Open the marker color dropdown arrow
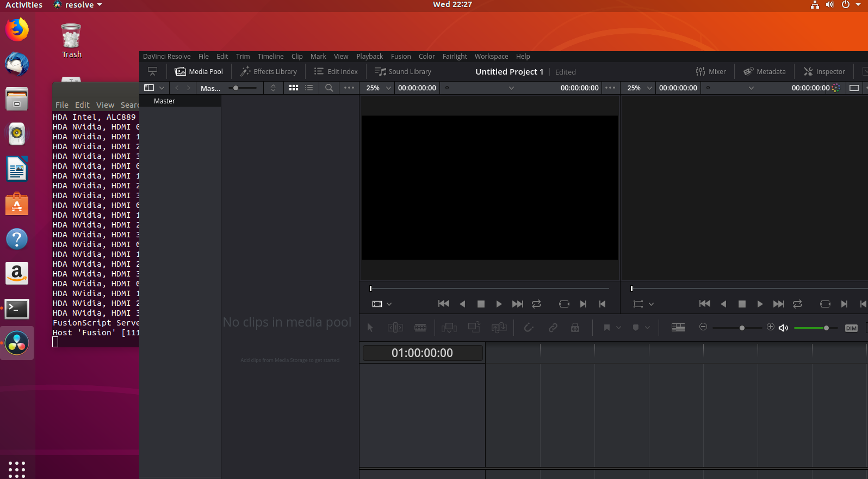 click(647, 328)
